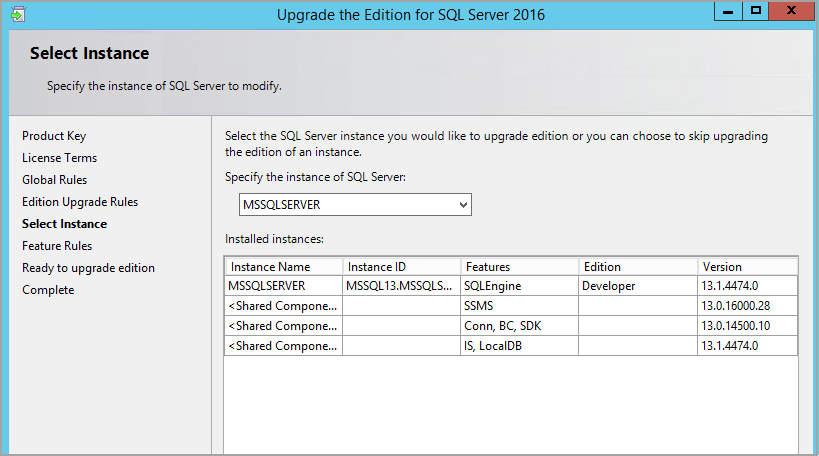
Task: Select the Shared Components row for SSMS
Action: click(x=511, y=306)
